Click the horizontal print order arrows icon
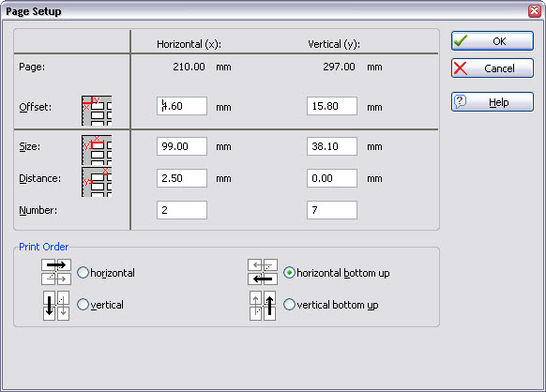Viewport: 546px width, 392px height. click(x=56, y=272)
